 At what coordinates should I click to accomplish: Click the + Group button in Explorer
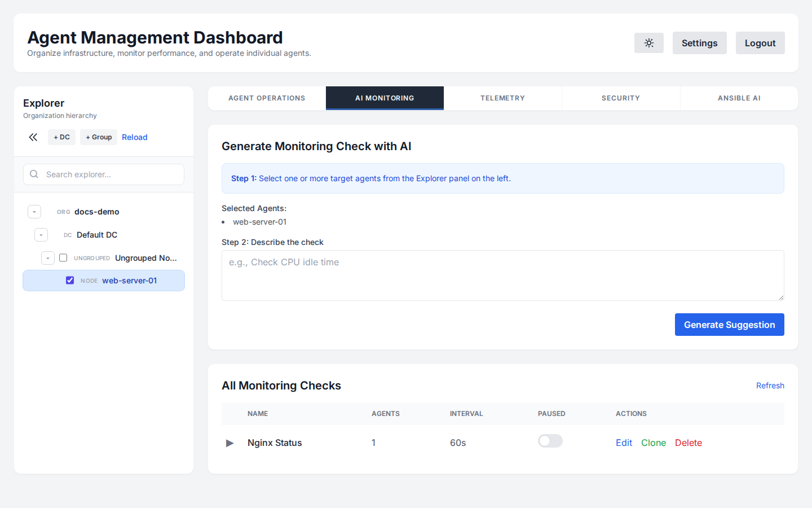click(x=98, y=137)
